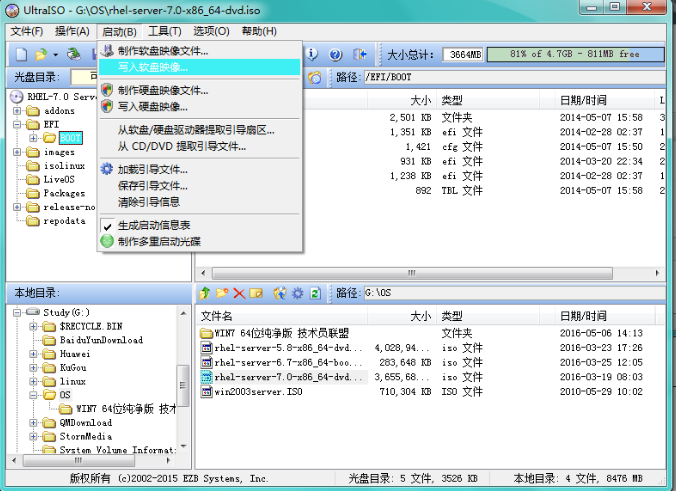
Task: Click the Exit door icon in toolbar
Action: point(360,54)
